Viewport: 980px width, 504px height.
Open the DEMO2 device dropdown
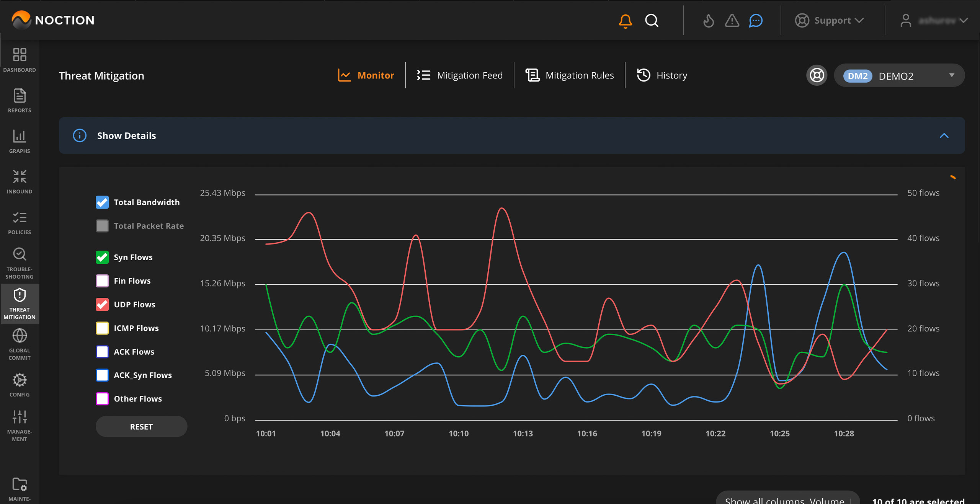pyautogui.click(x=899, y=75)
